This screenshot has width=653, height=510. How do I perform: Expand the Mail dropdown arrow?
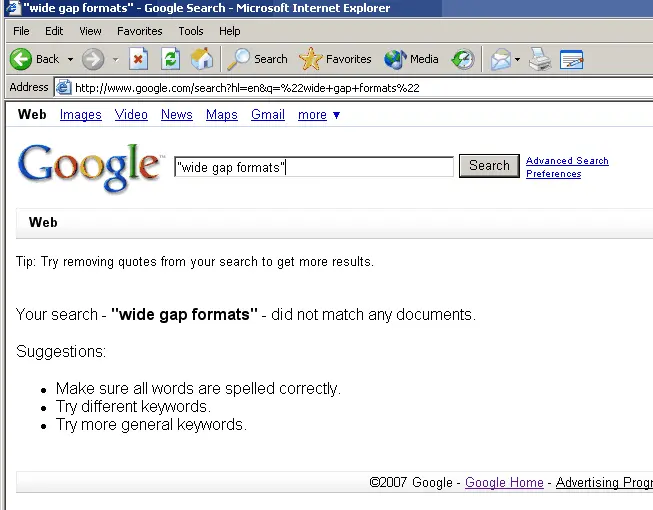[517, 60]
